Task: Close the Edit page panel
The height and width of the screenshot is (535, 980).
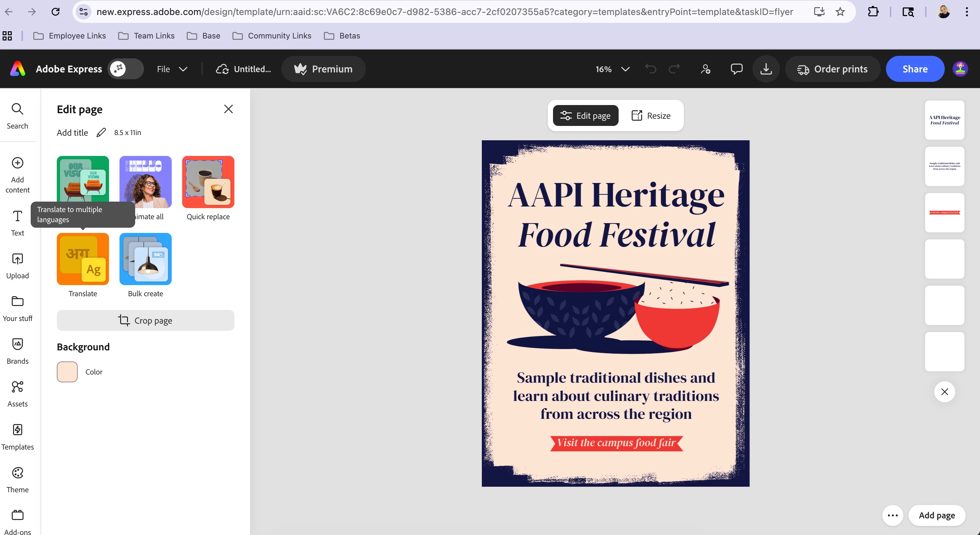Action: [228, 109]
